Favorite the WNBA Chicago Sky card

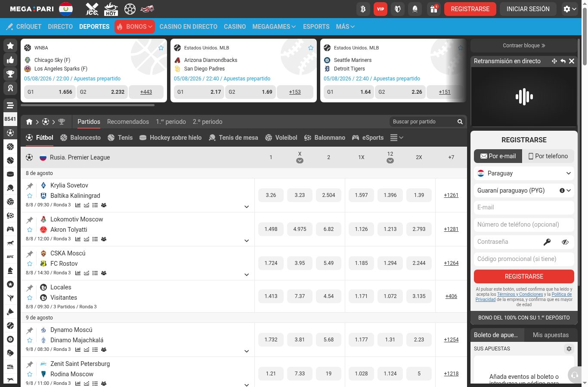click(161, 48)
